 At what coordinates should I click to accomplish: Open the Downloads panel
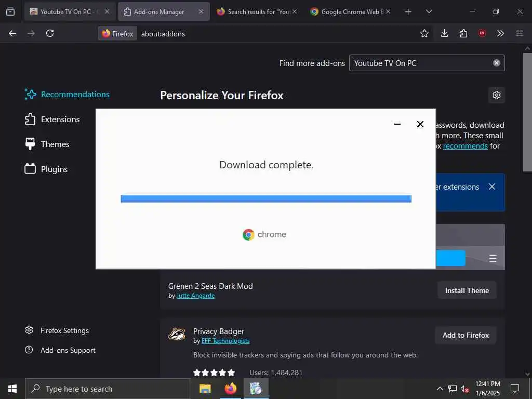click(x=445, y=33)
